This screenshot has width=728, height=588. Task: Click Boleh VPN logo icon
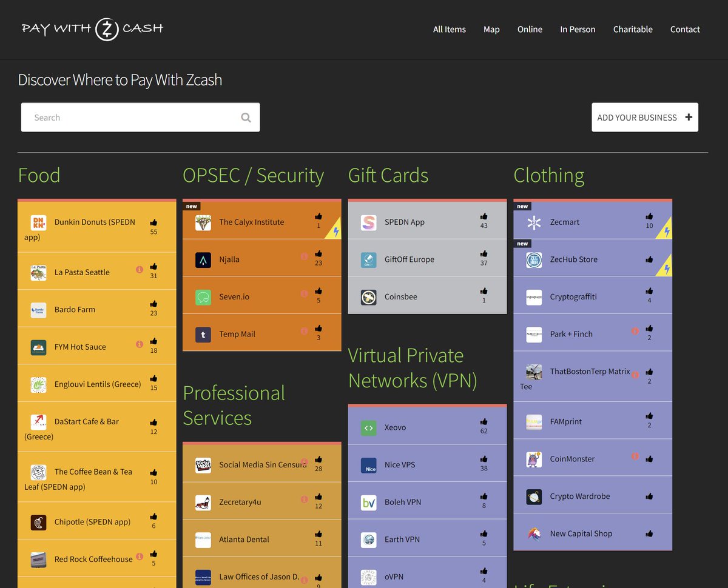pyautogui.click(x=368, y=503)
